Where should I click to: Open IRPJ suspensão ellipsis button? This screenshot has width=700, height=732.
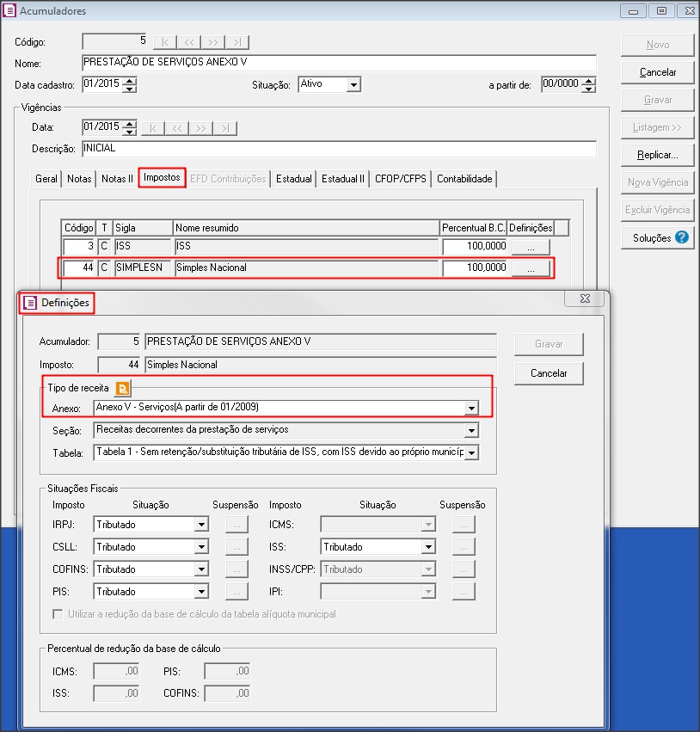[x=236, y=525]
